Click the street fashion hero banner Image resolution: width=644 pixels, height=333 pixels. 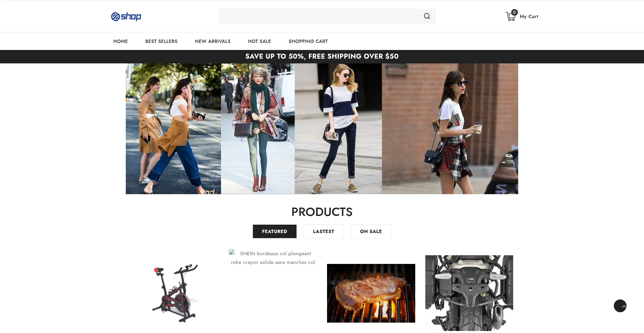click(322, 129)
